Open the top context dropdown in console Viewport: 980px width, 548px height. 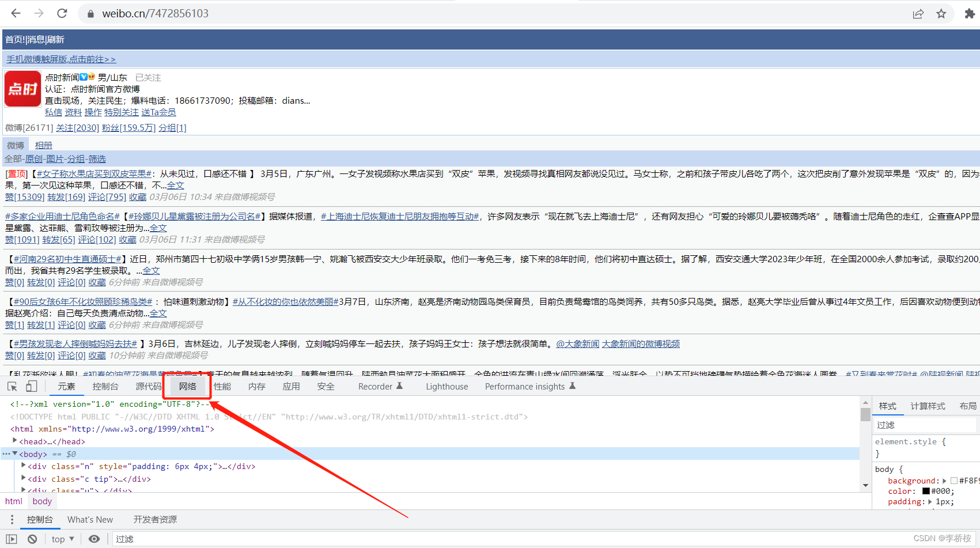(63, 539)
